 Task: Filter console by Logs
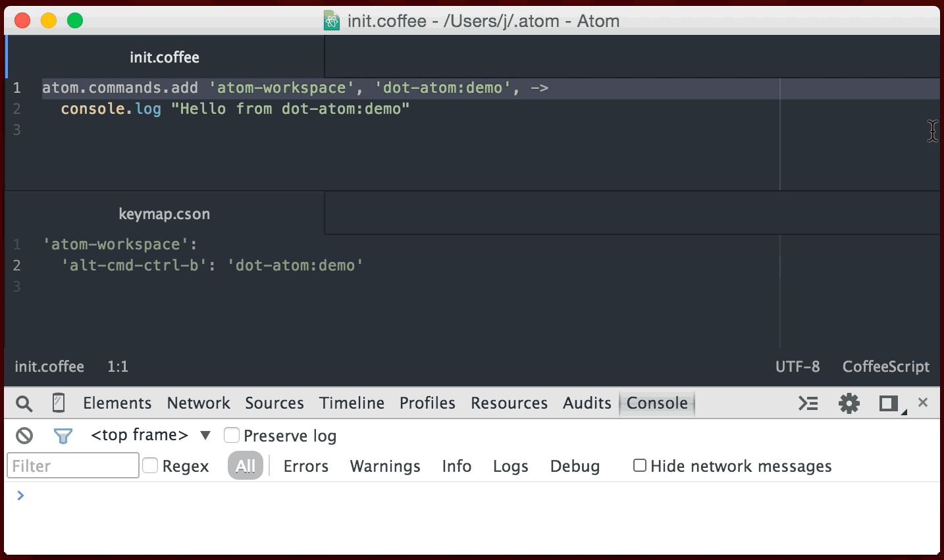pos(511,466)
